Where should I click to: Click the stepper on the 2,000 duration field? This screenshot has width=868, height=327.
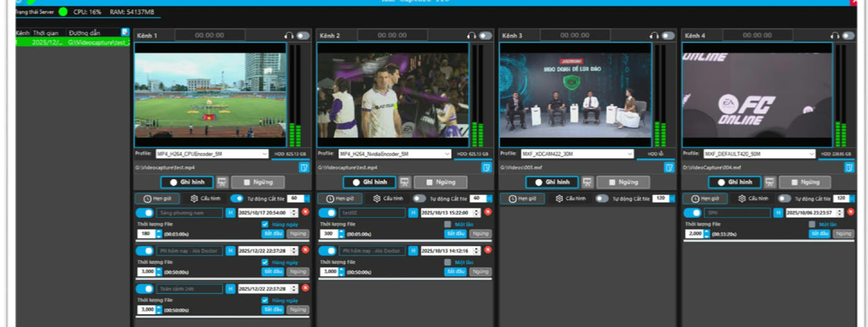coord(707,234)
